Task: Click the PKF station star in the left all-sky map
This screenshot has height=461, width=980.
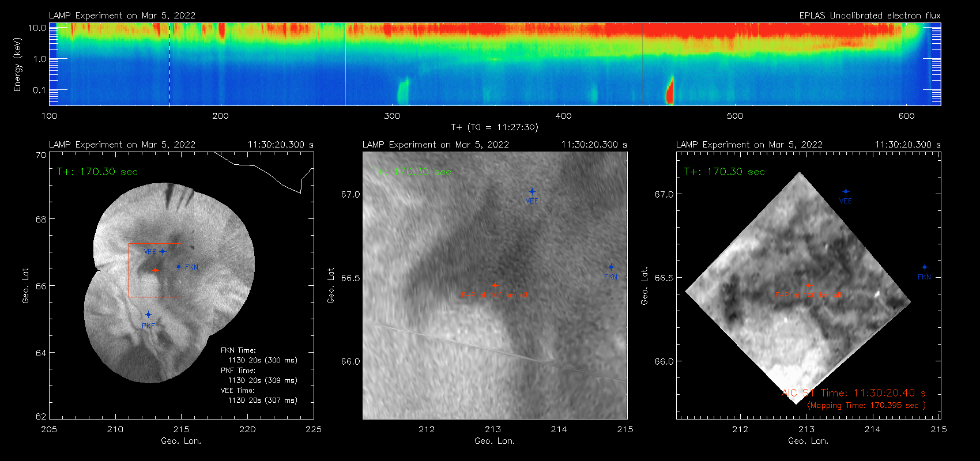Action: coord(148,315)
